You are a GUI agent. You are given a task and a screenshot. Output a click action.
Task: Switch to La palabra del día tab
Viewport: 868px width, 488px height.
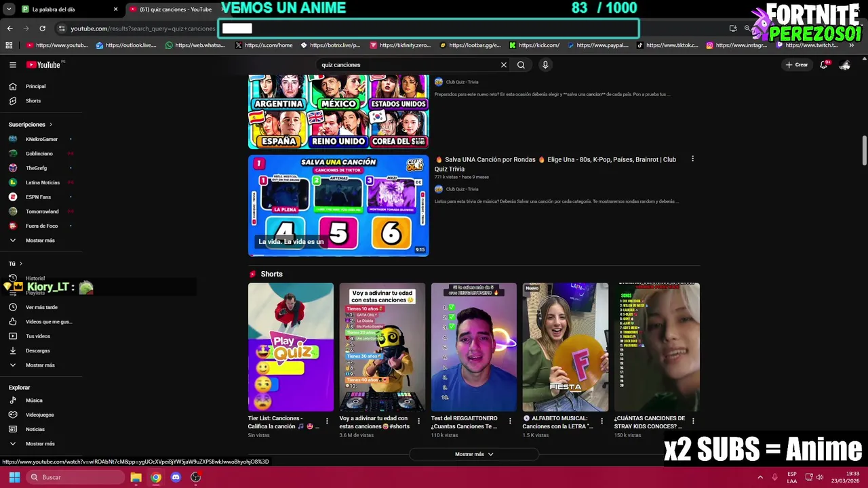pos(68,9)
